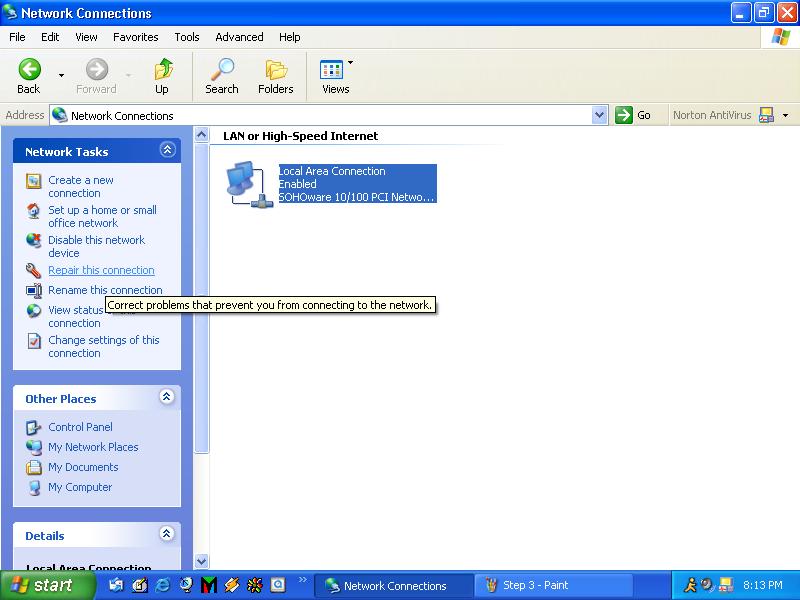Click the Control Panel icon

tap(34, 427)
